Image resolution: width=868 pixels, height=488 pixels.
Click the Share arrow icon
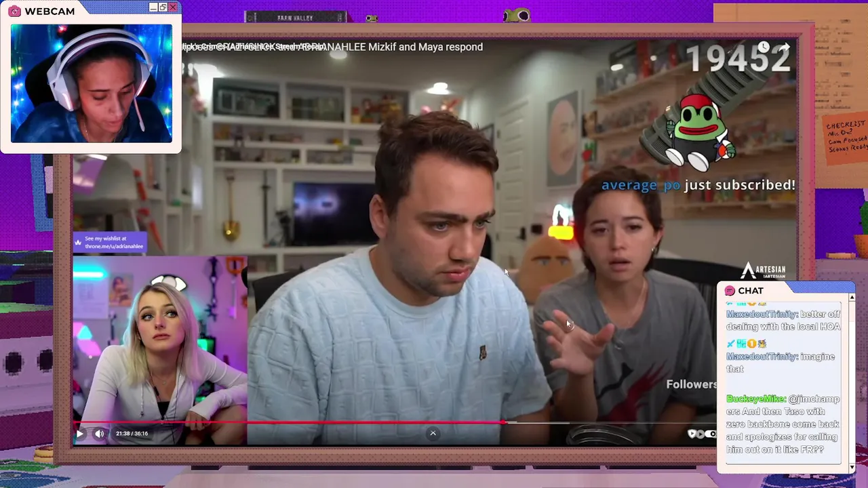point(784,47)
